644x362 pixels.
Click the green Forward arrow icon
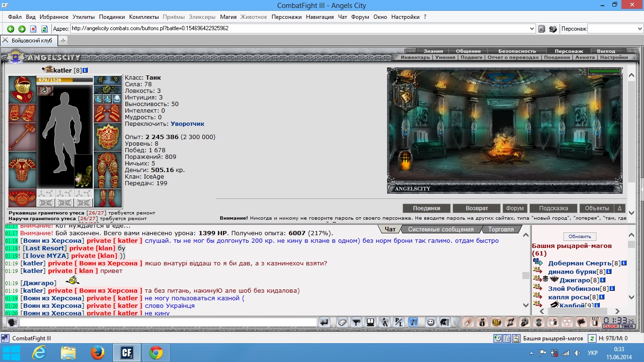tap(22, 29)
